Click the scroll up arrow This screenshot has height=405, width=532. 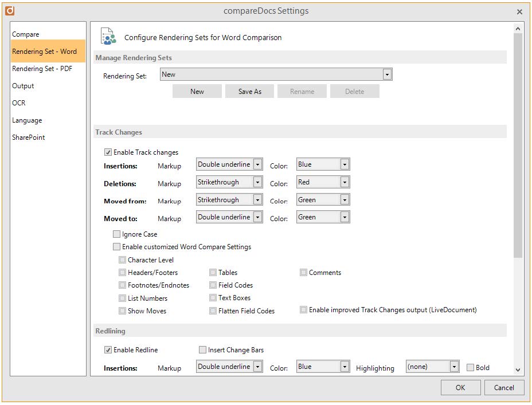point(518,29)
